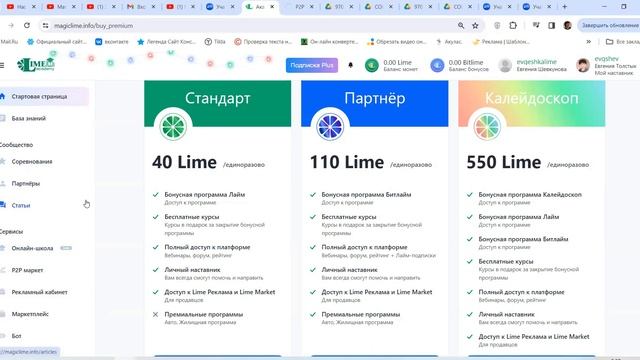Screen dimensions: 640x360
Task: Click Личный наставник in Партнёр card
Action: (349, 270)
